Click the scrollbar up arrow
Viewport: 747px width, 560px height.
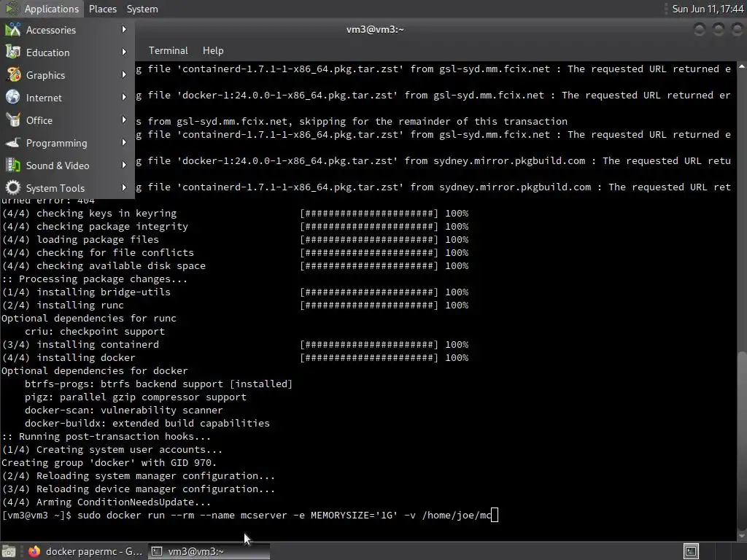point(742,67)
